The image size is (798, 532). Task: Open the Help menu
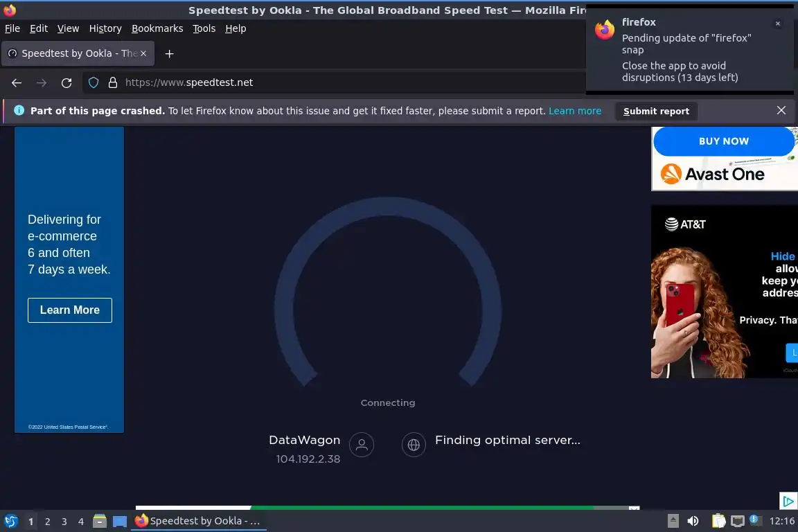236,28
